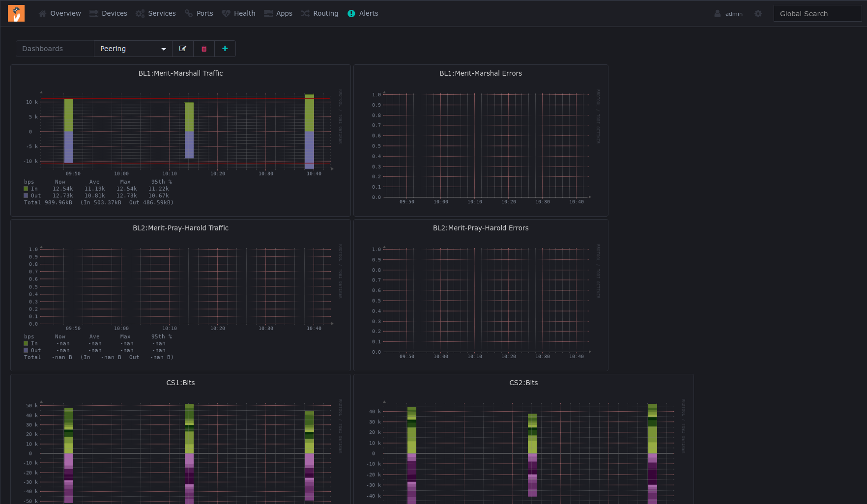The height and width of the screenshot is (504, 867).
Task: Expand the Peering dashboard dropdown
Action: 133,49
